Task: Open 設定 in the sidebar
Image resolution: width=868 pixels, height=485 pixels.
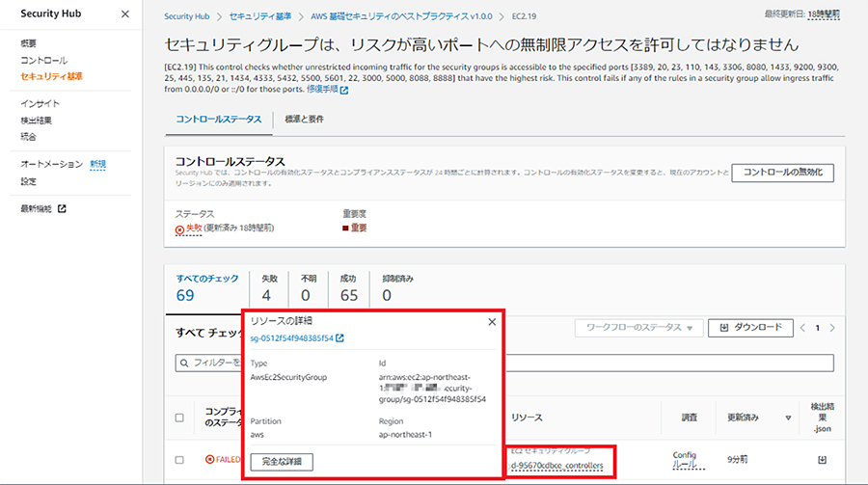Action: point(28,181)
